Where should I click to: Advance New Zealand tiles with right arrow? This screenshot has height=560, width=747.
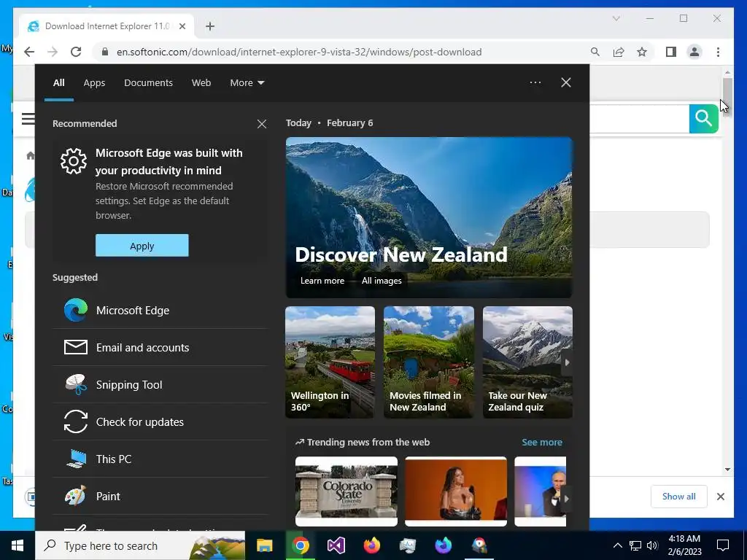(x=567, y=362)
